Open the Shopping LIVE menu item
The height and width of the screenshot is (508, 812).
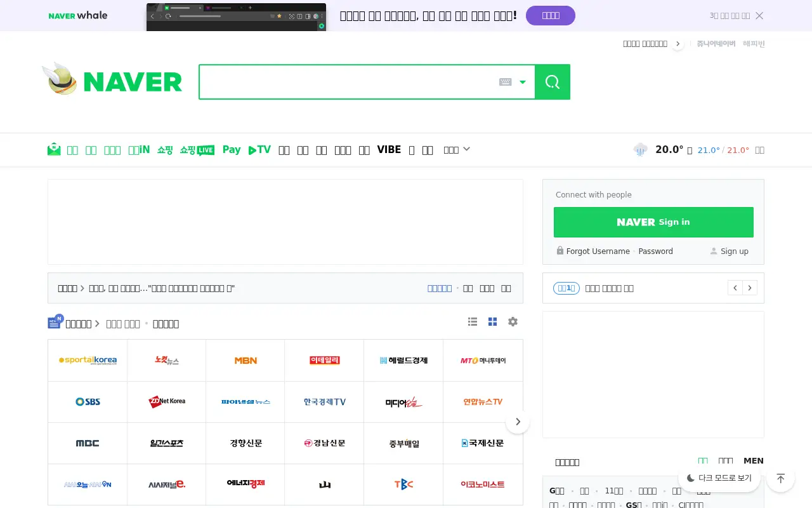[x=197, y=150]
